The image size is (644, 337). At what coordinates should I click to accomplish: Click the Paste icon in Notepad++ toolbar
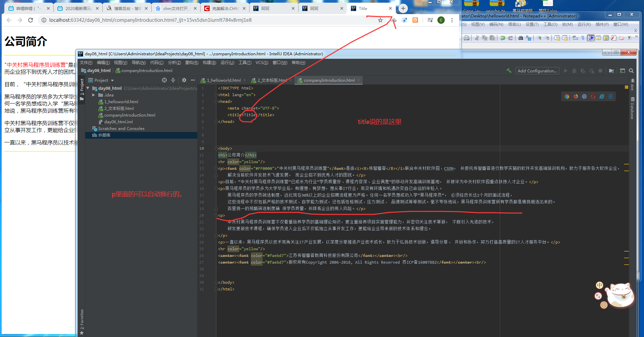tap(492, 38)
